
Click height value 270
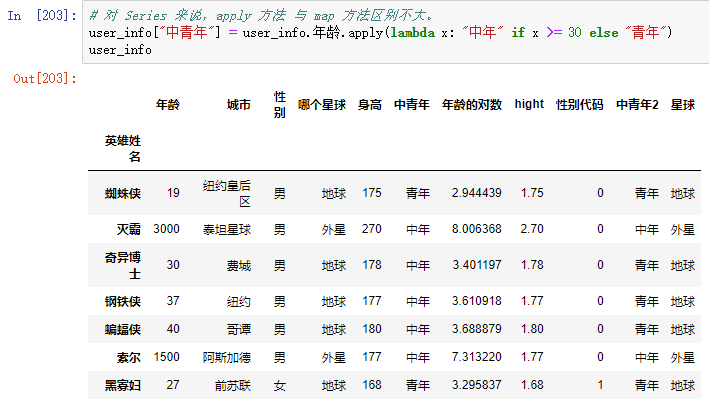point(372,229)
